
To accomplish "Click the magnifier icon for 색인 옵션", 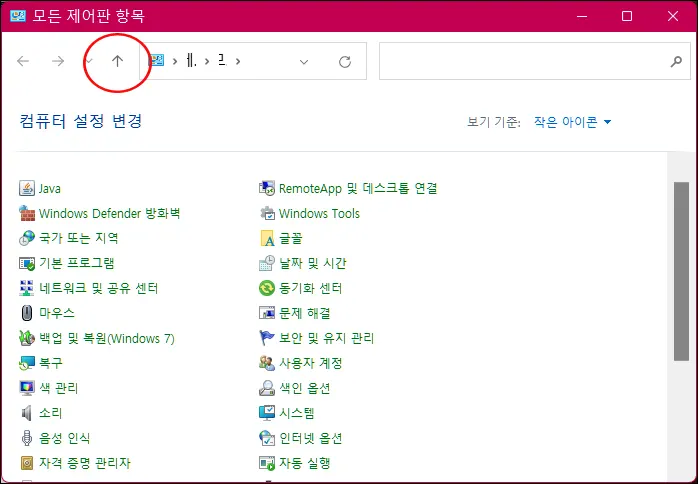I will 267,388.
